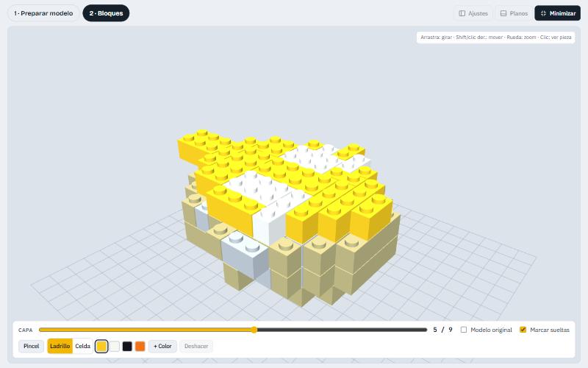Click the Minimizar collapse icon
The image size is (588, 368).
point(543,13)
